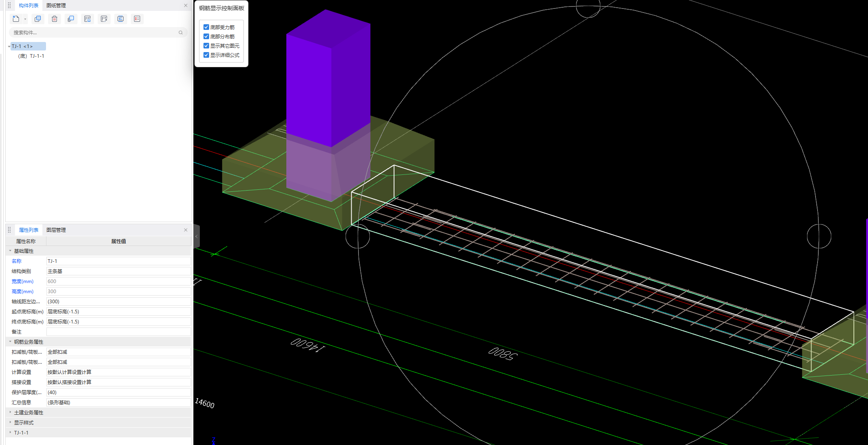
Task: Click the rotated 14600 dimension label
Action: (308, 345)
